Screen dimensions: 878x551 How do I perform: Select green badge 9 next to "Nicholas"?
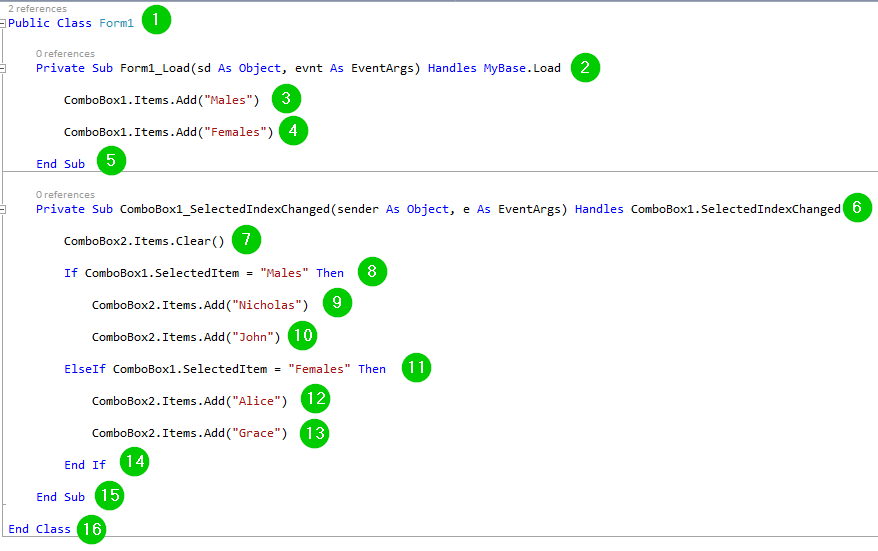(x=337, y=304)
